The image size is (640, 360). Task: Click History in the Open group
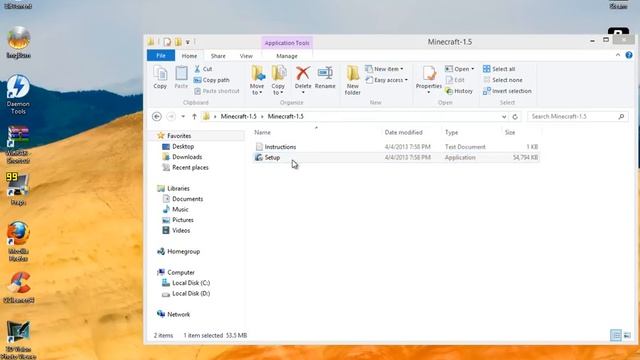[459, 91]
